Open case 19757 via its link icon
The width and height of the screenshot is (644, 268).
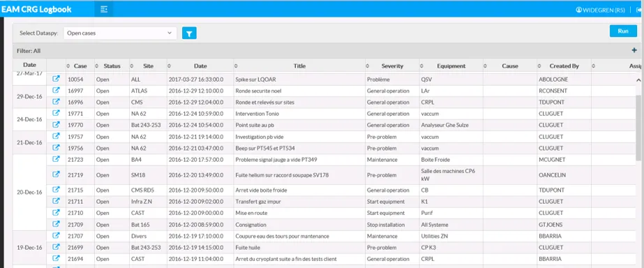57,136
